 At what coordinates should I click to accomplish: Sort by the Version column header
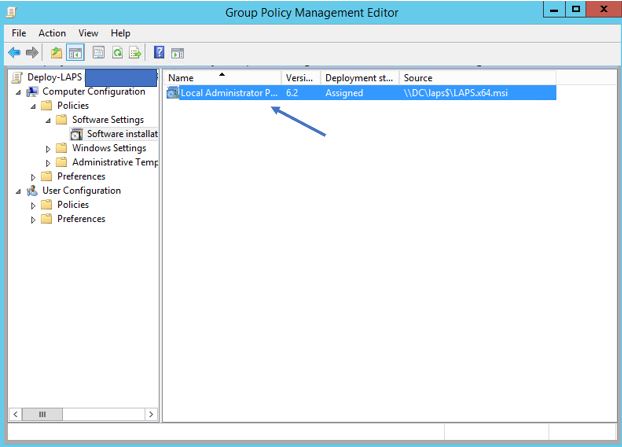click(x=301, y=78)
